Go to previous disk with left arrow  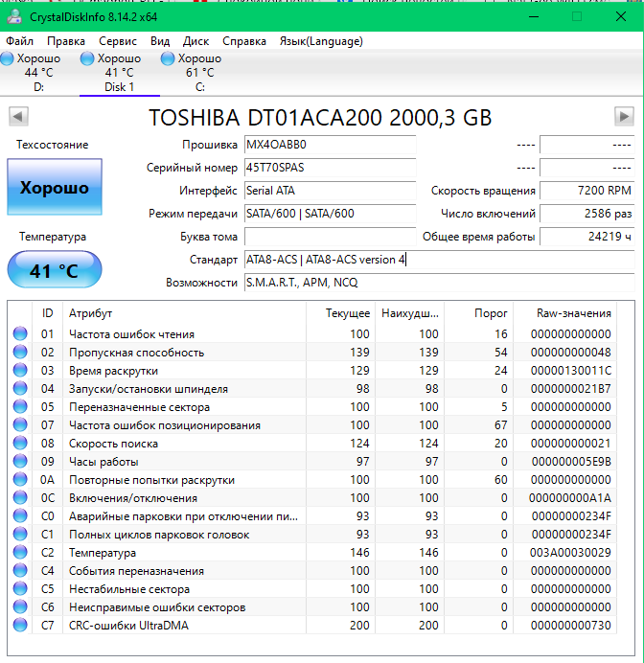(x=18, y=116)
